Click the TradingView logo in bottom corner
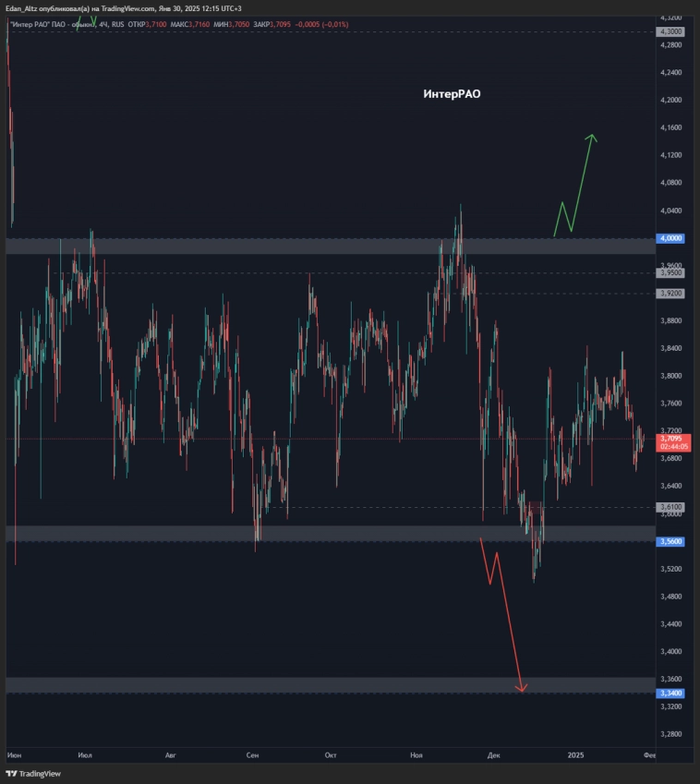The width and height of the screenshot is (700, 784). click(x=33, y=774)
